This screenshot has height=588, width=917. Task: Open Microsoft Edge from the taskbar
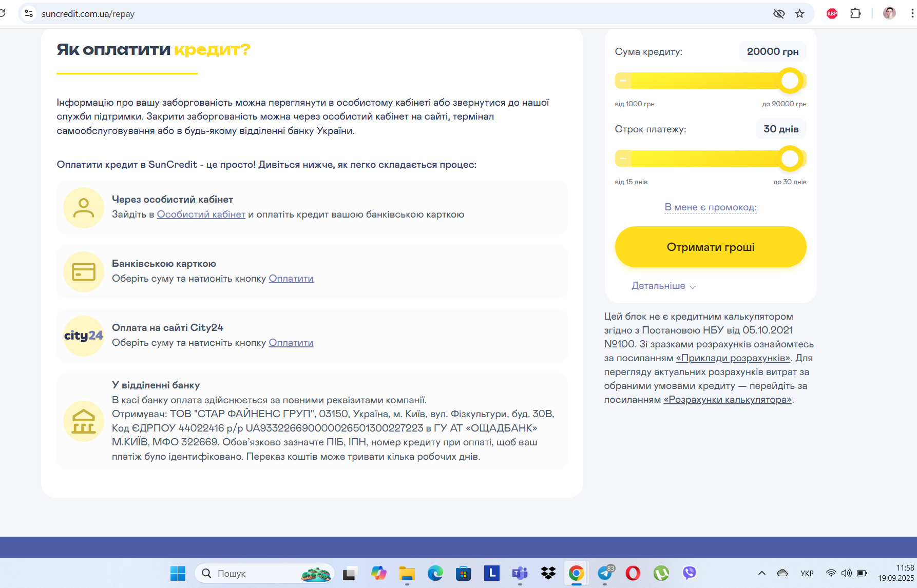(x=435, y=573)
